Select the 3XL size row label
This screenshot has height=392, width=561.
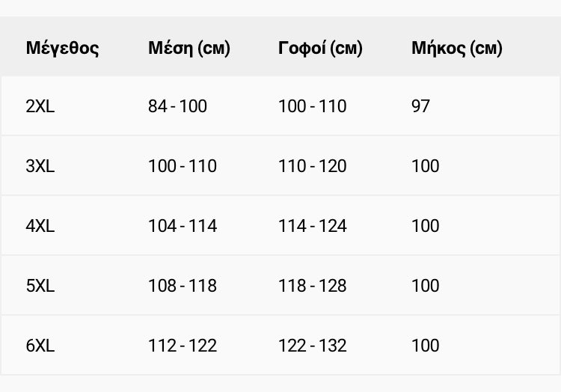[x=40, y=166]
